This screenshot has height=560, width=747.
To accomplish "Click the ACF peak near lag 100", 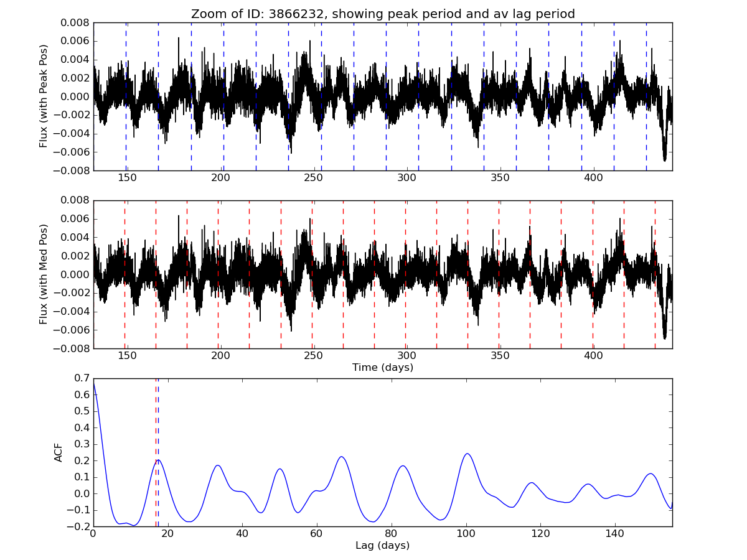I will coord(466,454).
